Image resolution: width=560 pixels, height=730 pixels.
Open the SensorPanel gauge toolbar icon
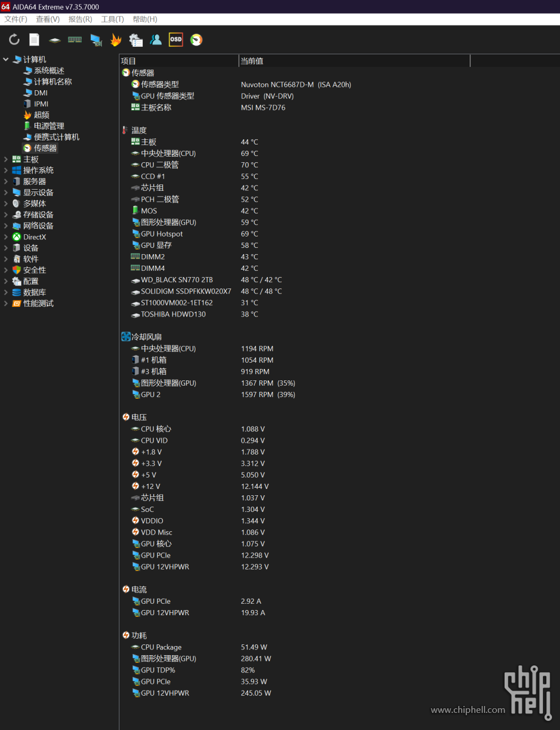196,39
